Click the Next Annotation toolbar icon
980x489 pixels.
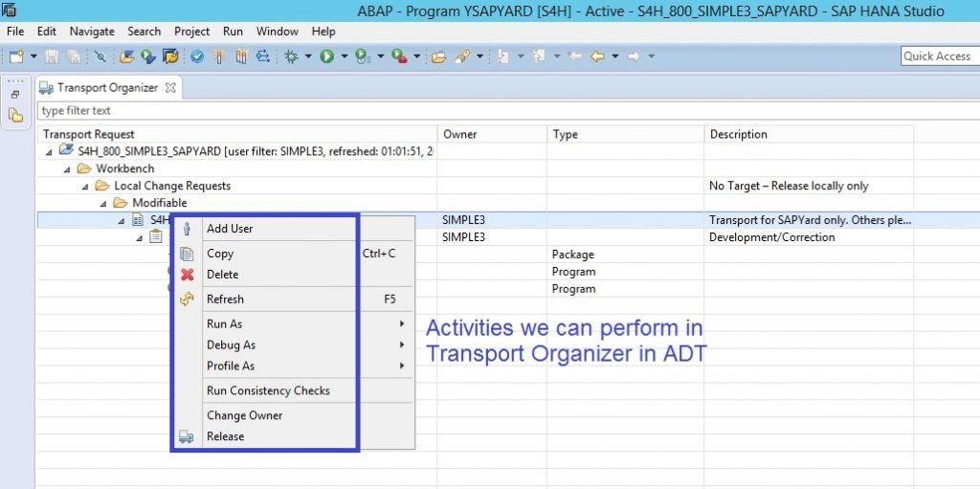tap(502, 56)
